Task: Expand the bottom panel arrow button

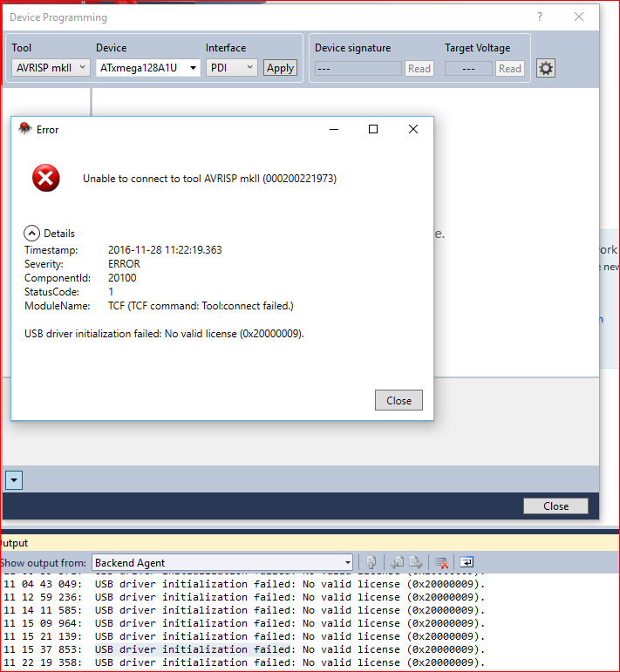Action: 14,480
